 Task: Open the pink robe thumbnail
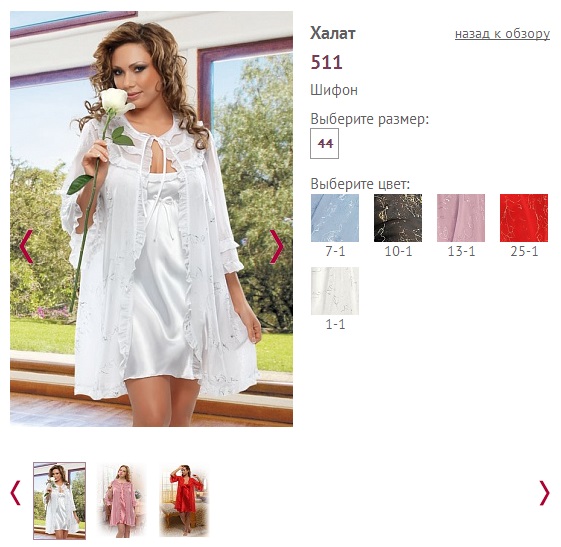(122, 501)
